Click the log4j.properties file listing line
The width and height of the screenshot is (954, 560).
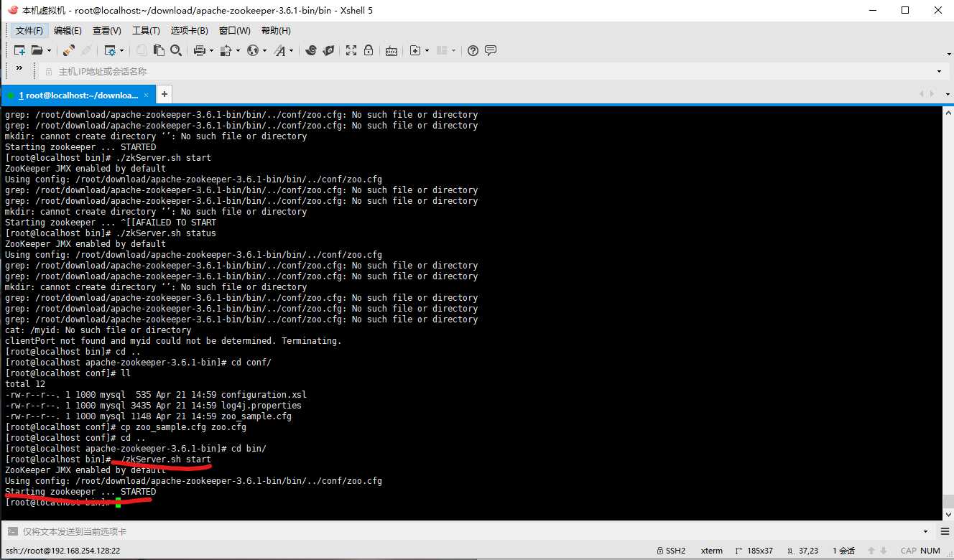[153, 406]
